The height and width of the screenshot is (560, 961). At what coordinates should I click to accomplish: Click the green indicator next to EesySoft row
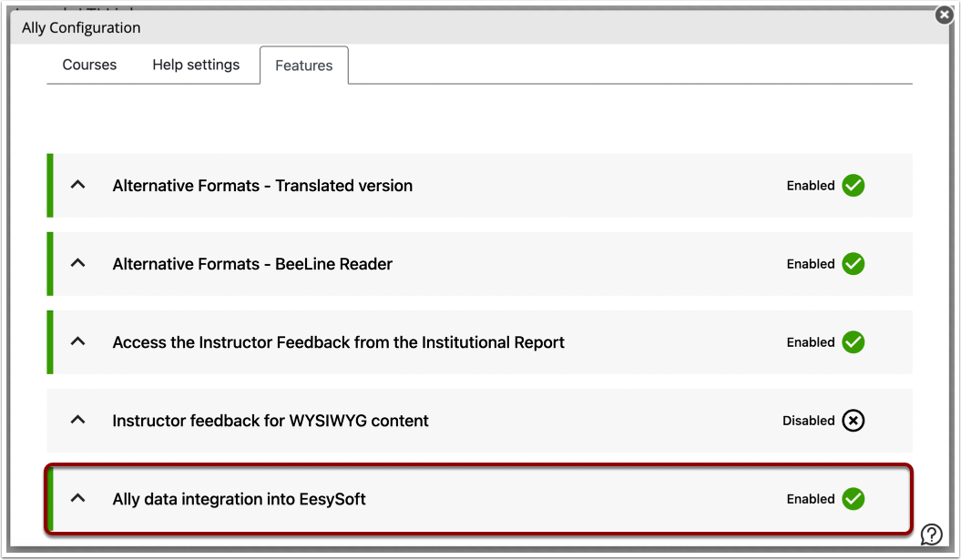50,499
